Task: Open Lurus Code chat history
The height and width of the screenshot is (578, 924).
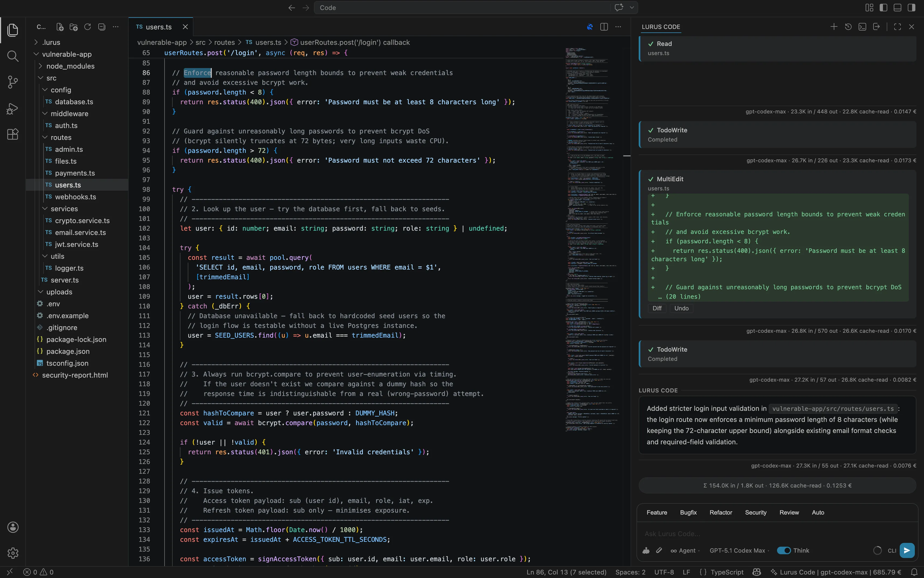Action: tap(848, 27)
